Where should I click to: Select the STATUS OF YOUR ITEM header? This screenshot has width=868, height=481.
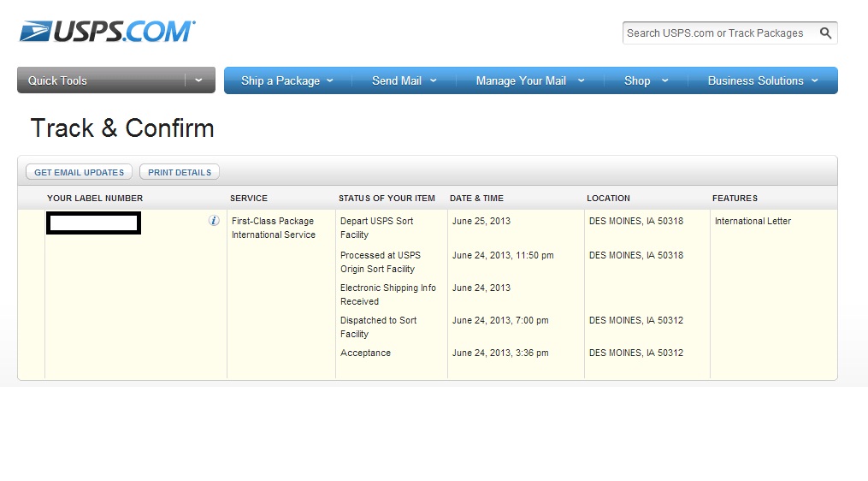coord(387,199)
